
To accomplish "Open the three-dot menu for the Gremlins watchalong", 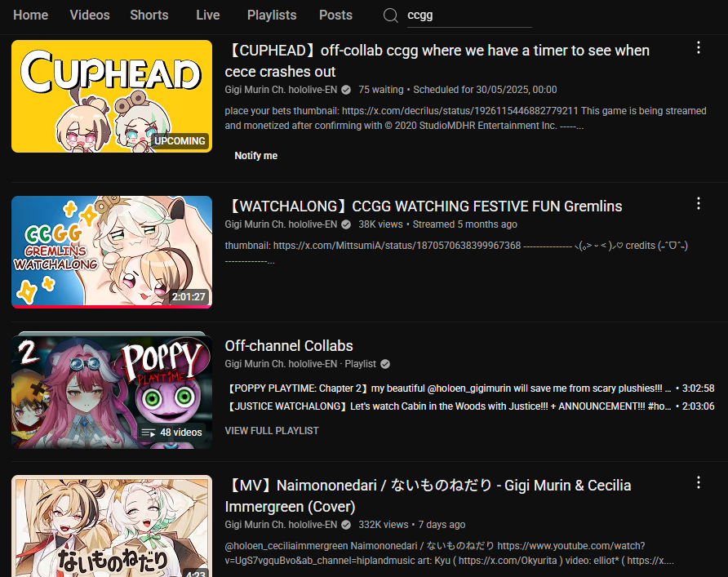I will 699,203.
